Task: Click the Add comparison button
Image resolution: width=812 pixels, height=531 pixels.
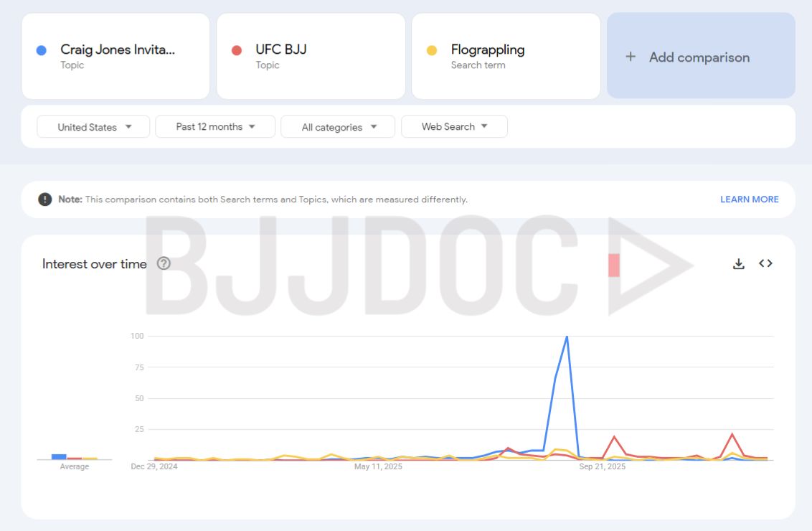Action: tap(700, 56)
